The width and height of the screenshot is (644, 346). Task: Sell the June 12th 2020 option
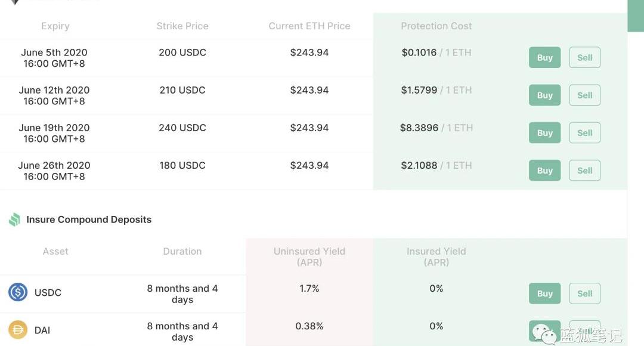[584, 95]
